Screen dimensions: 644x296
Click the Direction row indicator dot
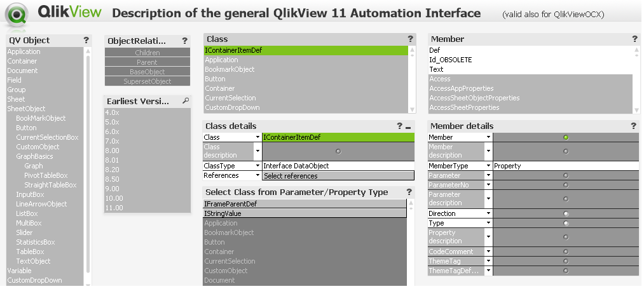click(x=566, y=213)
